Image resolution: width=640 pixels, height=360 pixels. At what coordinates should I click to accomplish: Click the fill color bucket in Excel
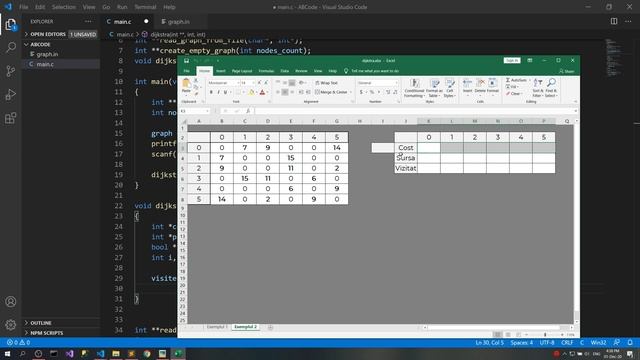tap(251, 92)
